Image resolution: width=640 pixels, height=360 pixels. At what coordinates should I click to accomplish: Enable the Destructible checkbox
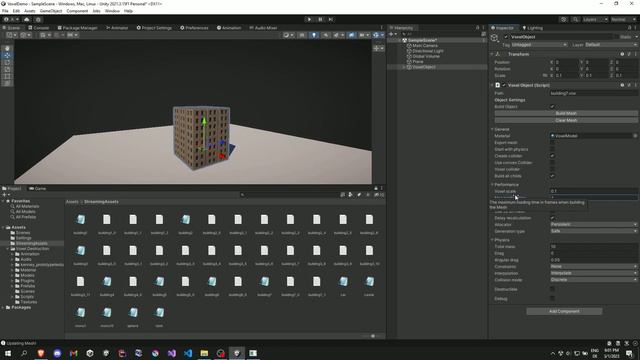pos(552,289)
